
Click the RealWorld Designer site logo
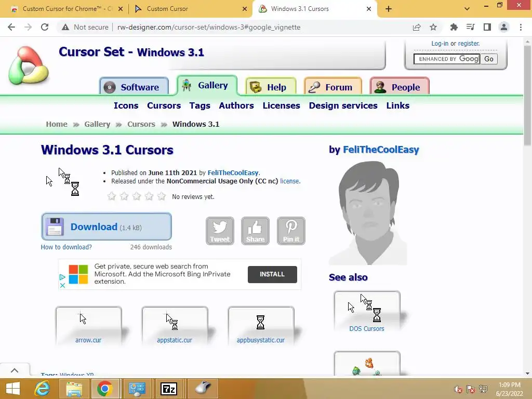pyautogui.click(x=29, y=65)
